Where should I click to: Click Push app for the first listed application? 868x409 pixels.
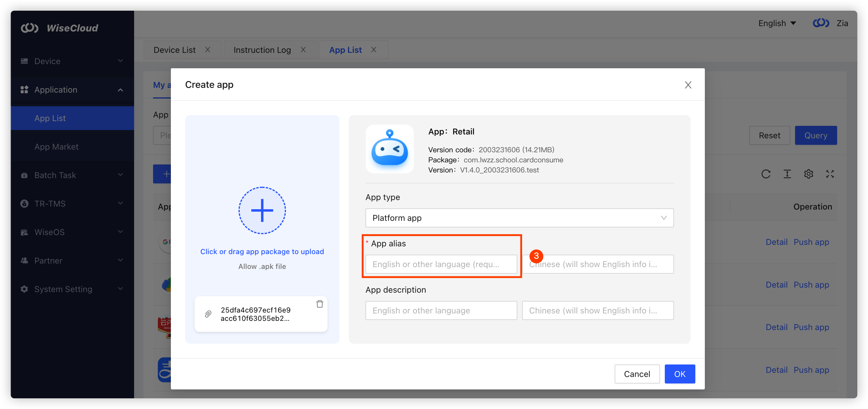[811, 242]
